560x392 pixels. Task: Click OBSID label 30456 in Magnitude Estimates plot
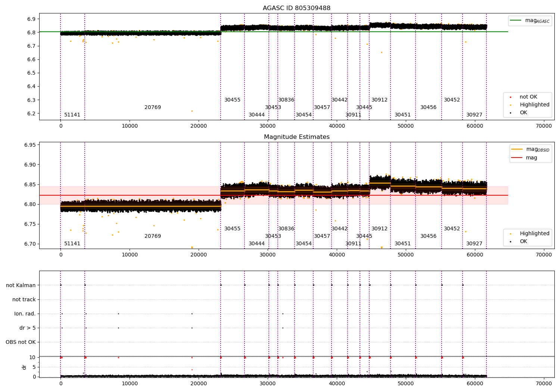(428, 236)
